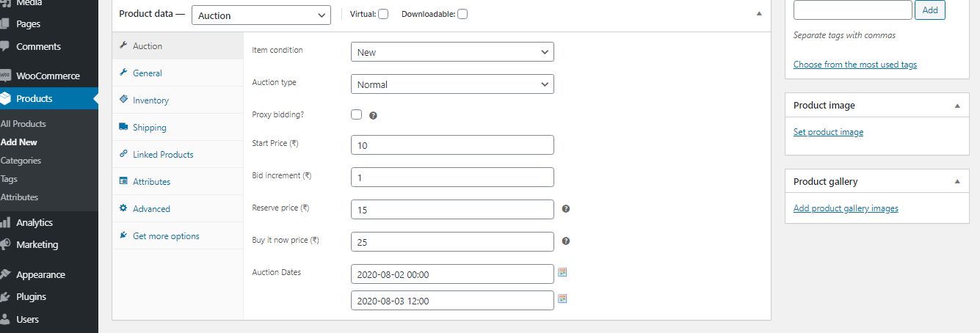Open the auction end date calendar picker
The image size is (980, 333).
click(563, 299)
